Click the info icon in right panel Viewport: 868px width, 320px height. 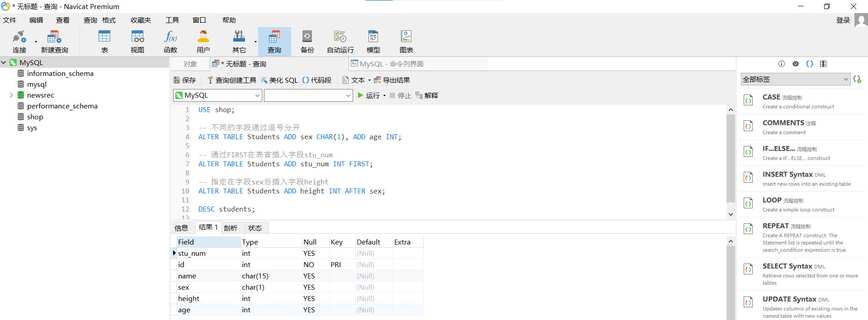(x=782, y=64)
